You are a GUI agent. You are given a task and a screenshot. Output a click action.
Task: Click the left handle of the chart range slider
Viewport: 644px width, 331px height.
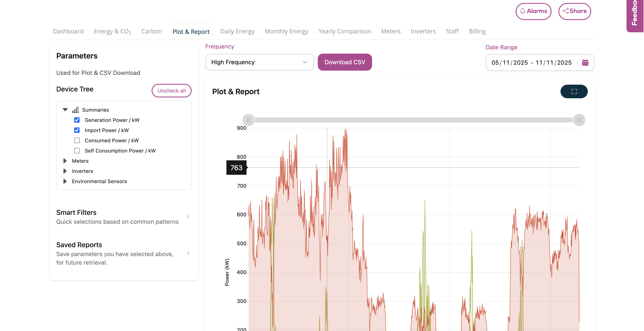pyautogui.click(x=249, y=120)
